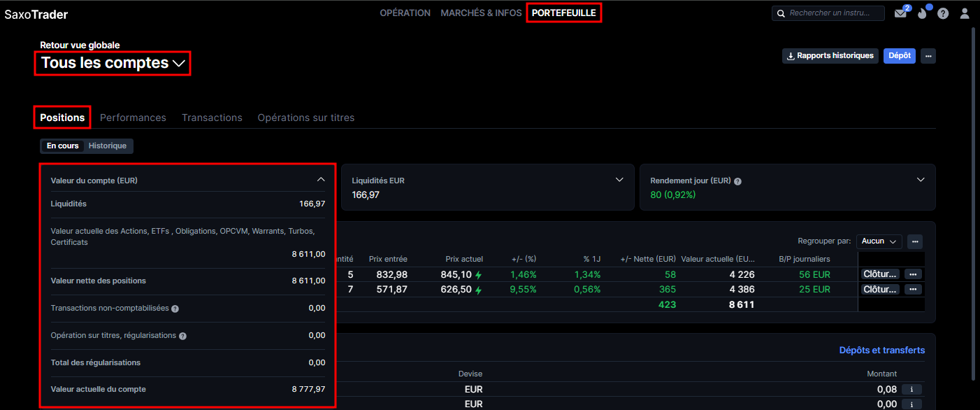Open Tous les comptes account selector
This screenshot has height=410, width=980.
pyautogui.click(x=113, y=63)
